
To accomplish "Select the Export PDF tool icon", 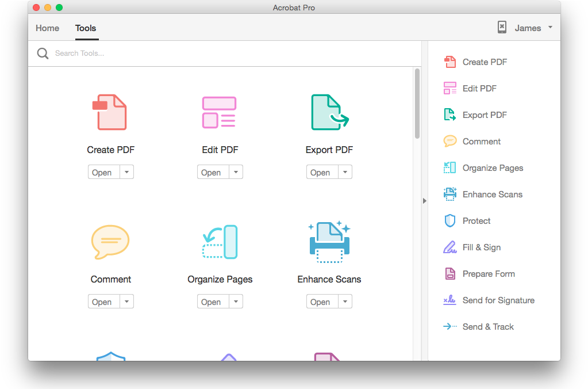I will coord(329,112).
